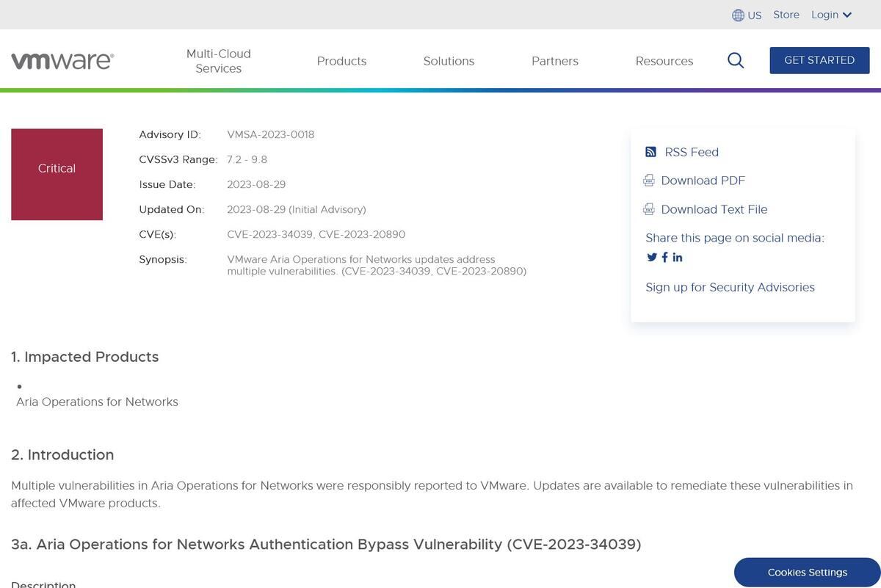Open the Solutions menu

point(449,61)
